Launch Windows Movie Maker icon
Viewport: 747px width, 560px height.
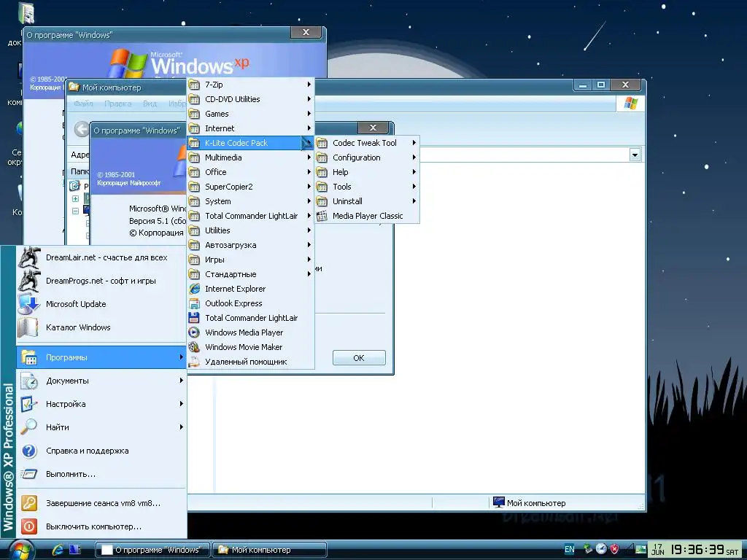[194, 347]
